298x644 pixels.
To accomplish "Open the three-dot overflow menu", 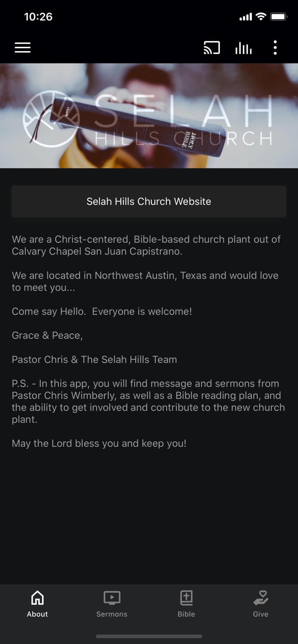I will click(275, 47).
